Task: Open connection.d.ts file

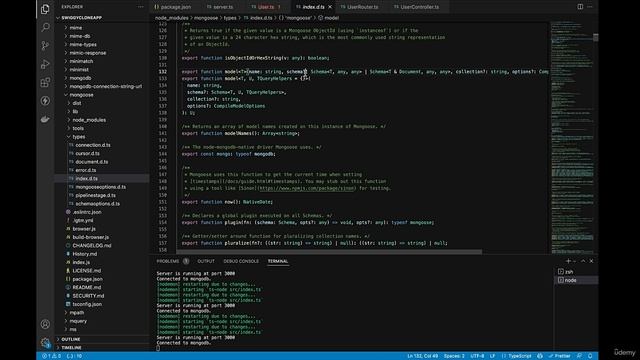Action: (x=93, y=145)
